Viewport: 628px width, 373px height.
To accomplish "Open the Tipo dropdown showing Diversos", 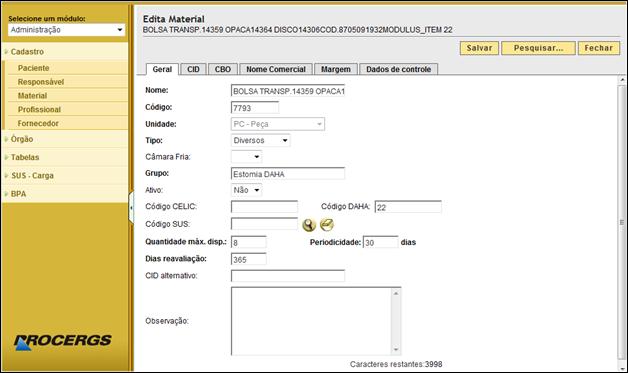I will (x=260, y=141).
